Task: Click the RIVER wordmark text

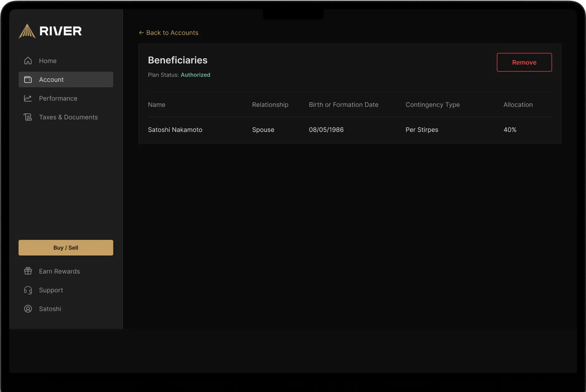Action: (61, 31)
